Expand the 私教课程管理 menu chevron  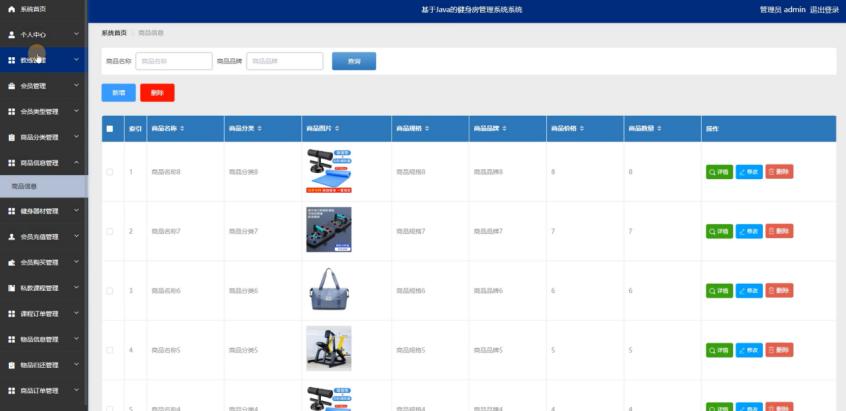77,287
